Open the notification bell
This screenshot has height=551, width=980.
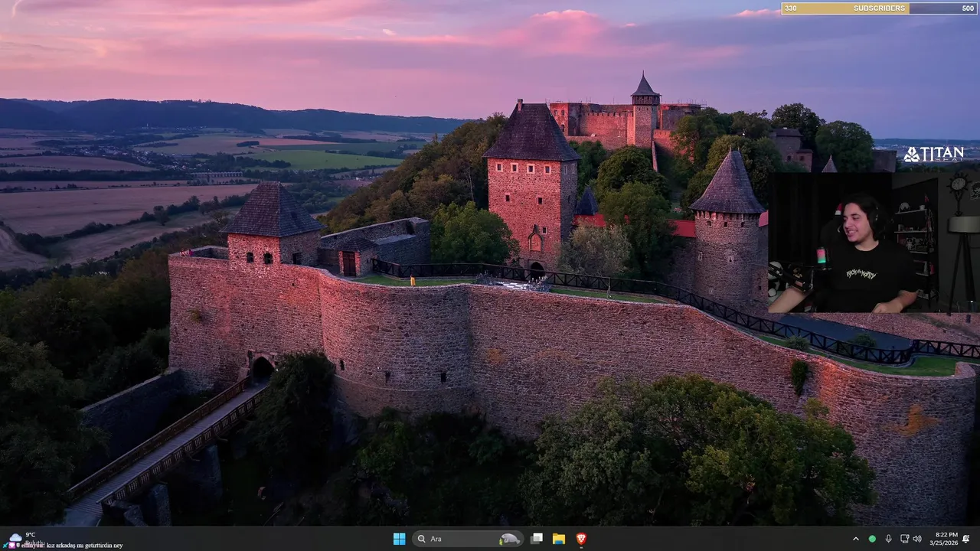[966, 539]
